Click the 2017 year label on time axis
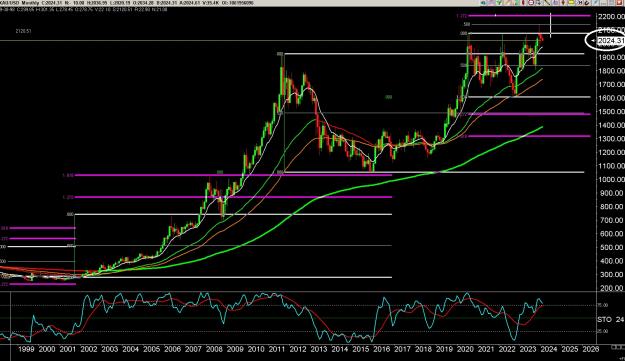Image resolution: width=625 pixels, height=361 pixels. click(x=402, y=349)
